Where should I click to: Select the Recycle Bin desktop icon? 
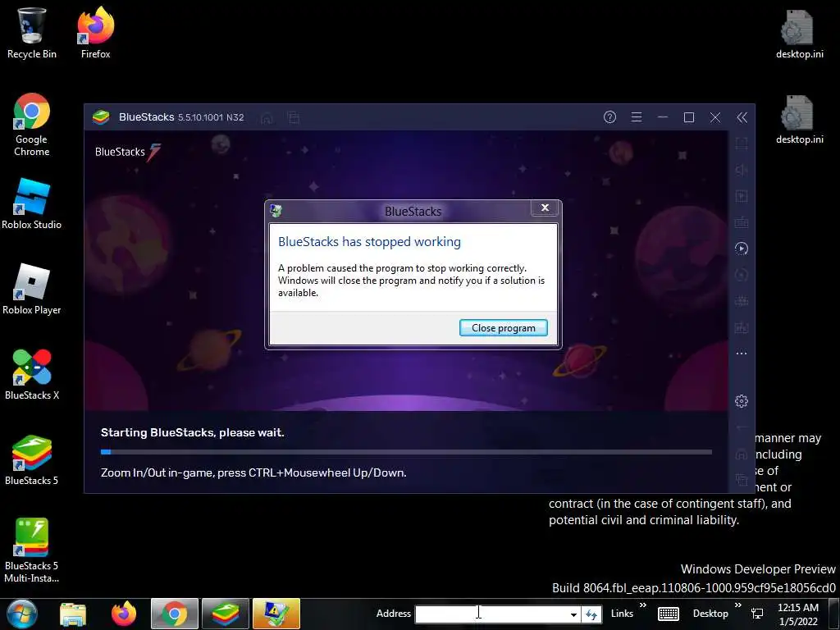point(32,33)
